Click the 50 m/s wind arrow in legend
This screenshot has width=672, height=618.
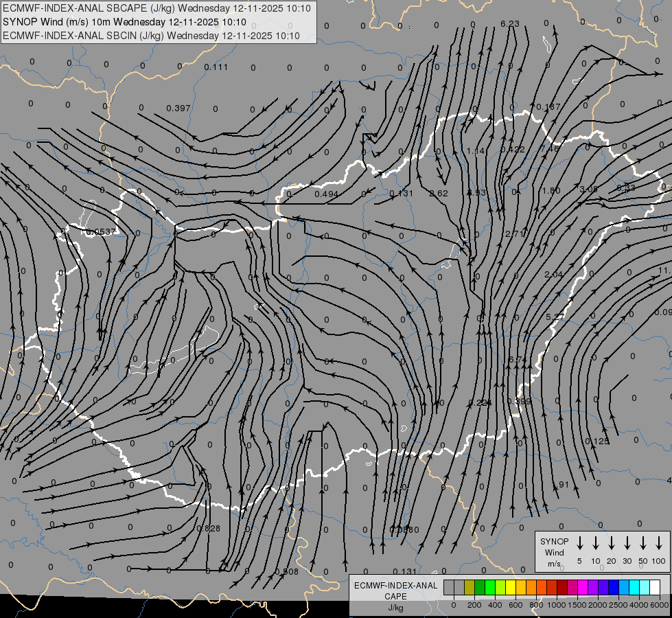pos(643,543)
